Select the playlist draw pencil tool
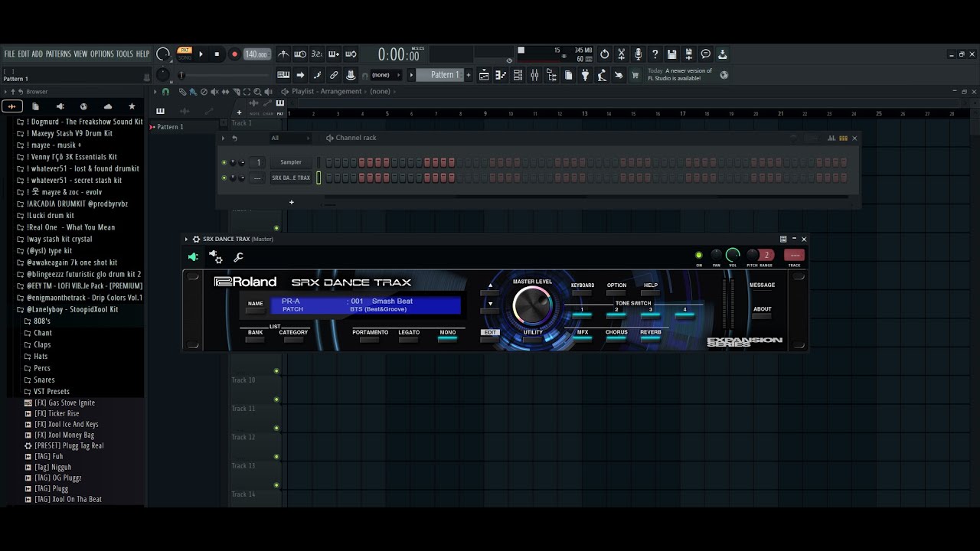The width and height of the screenshot is (980, 551). tap(183, 92)
